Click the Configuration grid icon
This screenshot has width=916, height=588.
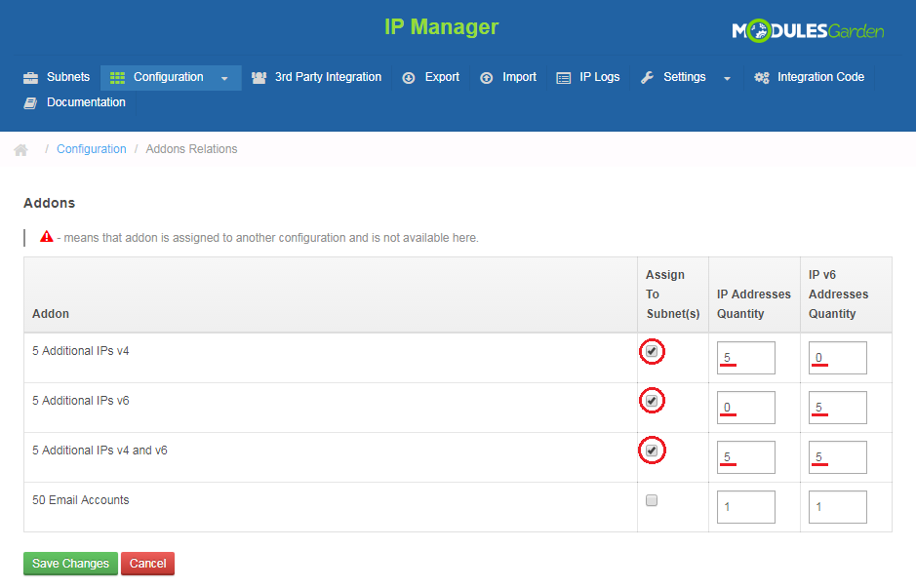117,78
